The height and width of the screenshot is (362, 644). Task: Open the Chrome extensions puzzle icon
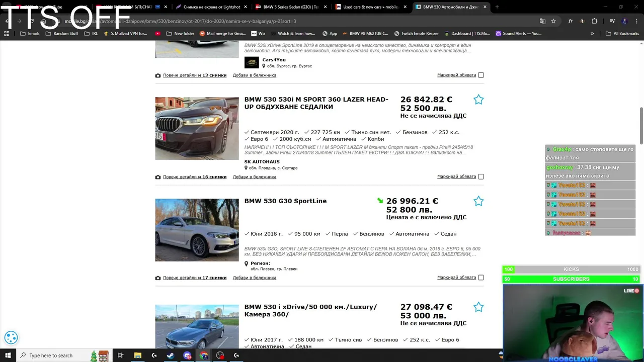click(x=594, y=21)
